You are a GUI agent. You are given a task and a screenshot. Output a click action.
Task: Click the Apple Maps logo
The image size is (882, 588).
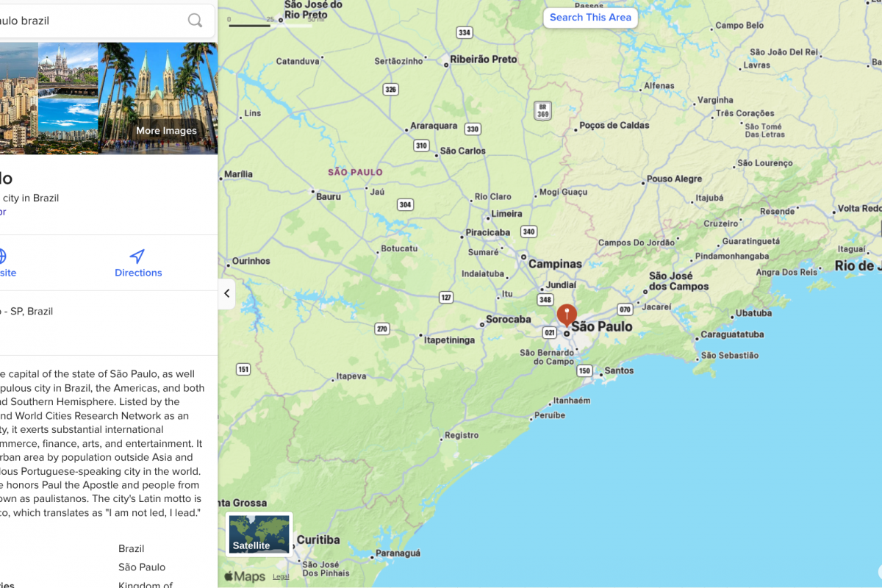tap(245, 577)
